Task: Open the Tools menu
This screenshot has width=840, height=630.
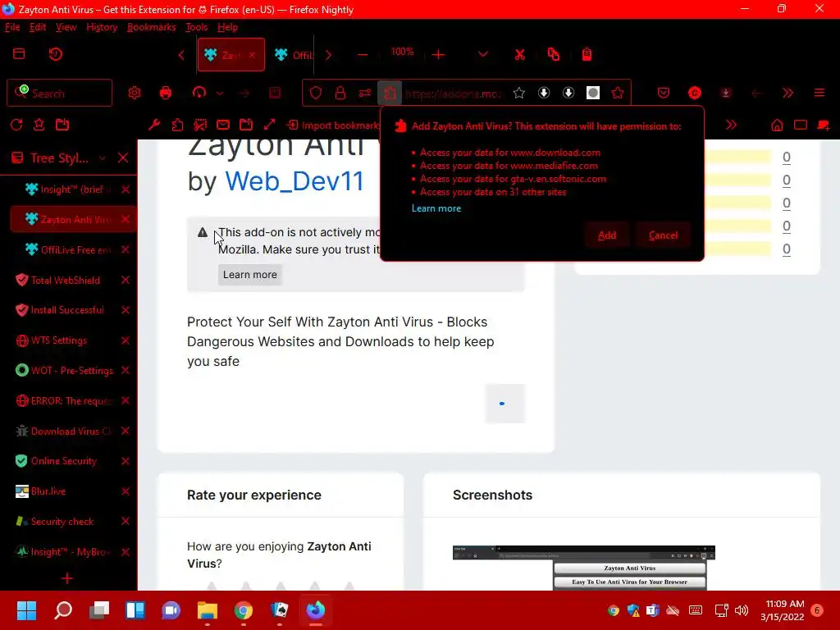Action: pos(197,27)
